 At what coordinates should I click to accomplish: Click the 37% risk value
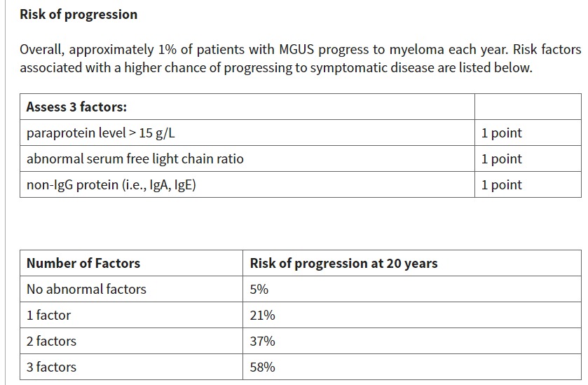click(262, 341)
